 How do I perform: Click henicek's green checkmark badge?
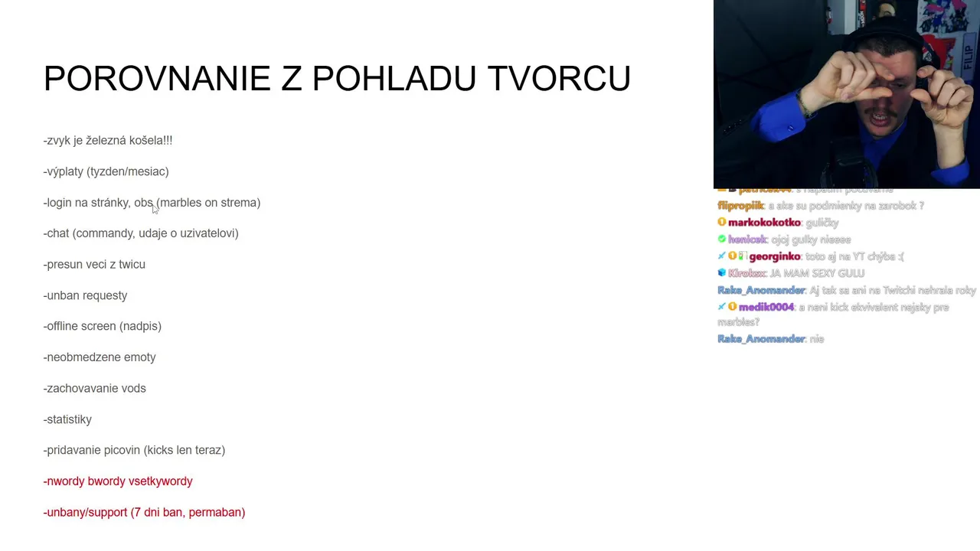click(x=721, y=239)
